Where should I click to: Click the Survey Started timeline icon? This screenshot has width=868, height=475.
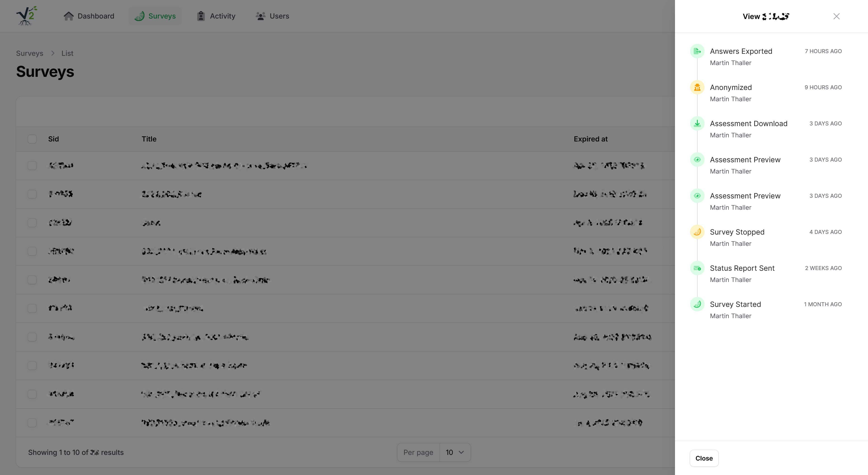click(697, 304)
